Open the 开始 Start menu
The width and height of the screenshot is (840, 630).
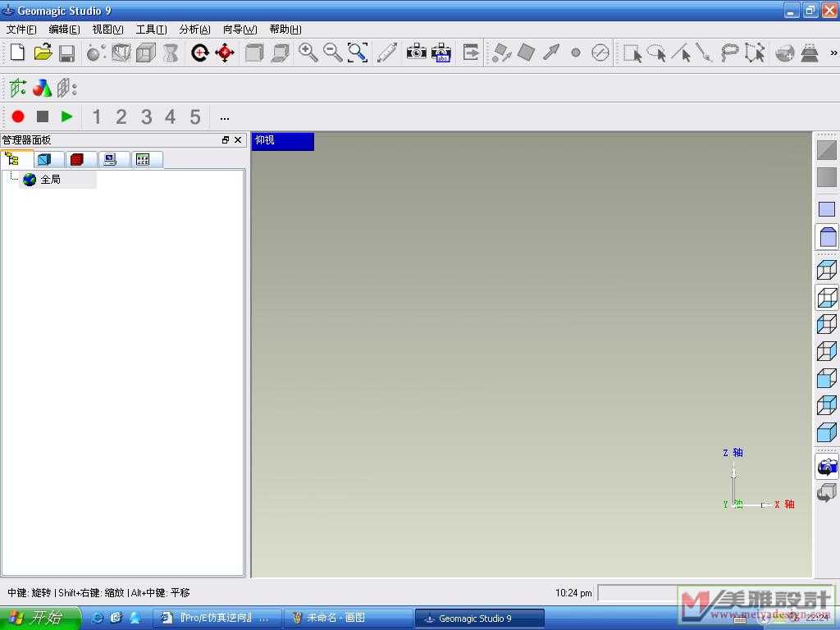39,619
